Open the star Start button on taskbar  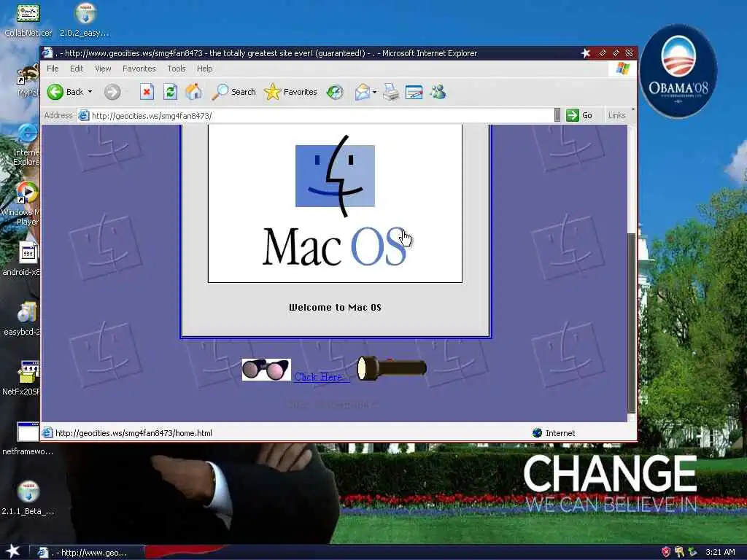[x=13, y=551]
